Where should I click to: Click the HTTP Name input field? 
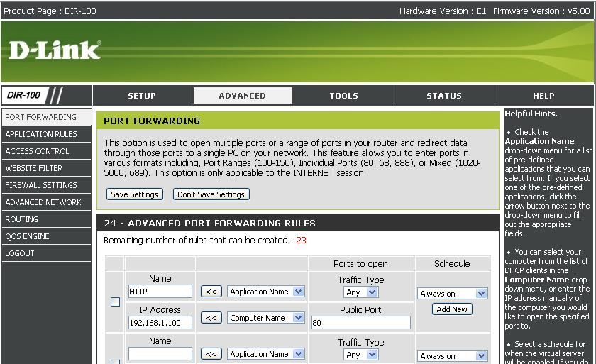[160, 292]
